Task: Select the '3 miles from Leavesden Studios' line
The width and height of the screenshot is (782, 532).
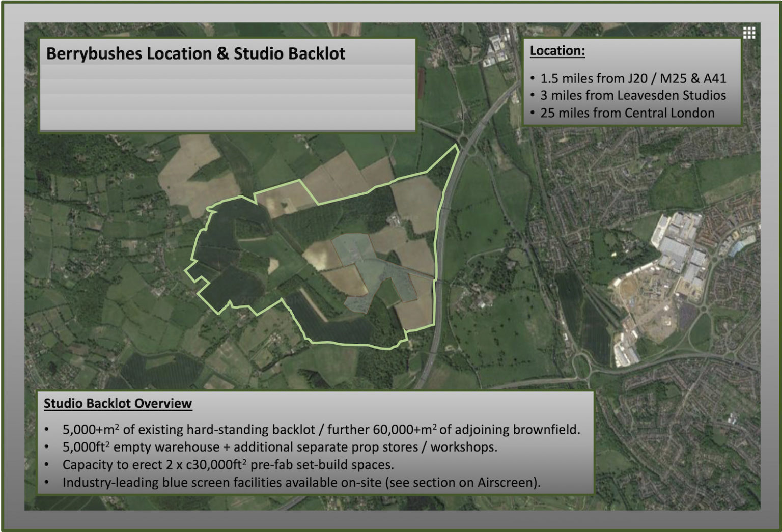Action: point(632,96)
